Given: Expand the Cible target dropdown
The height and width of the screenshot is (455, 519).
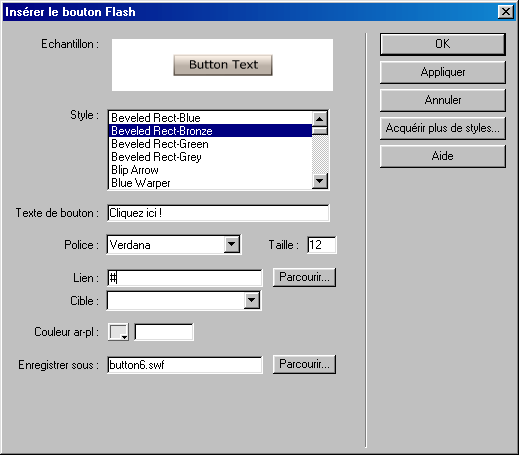Looking at the screenshot, I should click(252, 300).
